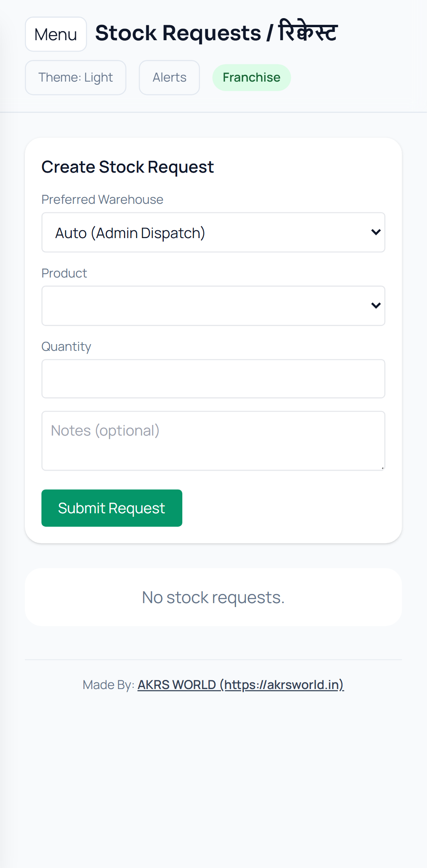427x868 pixels.
Task: Focus the Quantity input field
Action: pyautogui.click(x=213, y=379)
